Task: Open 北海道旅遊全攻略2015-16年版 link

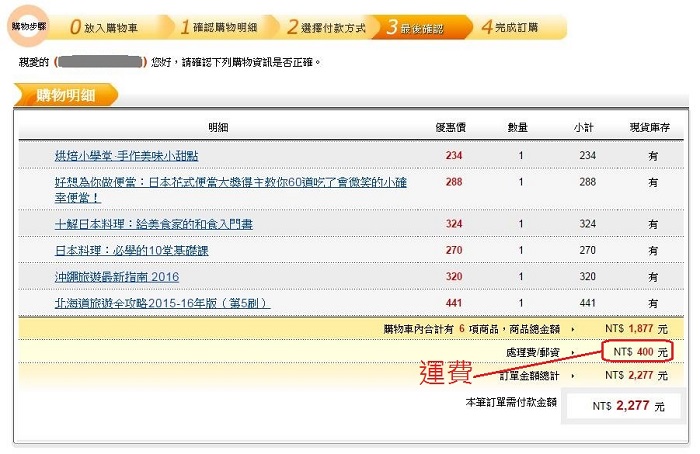Action: click(162, 303)
